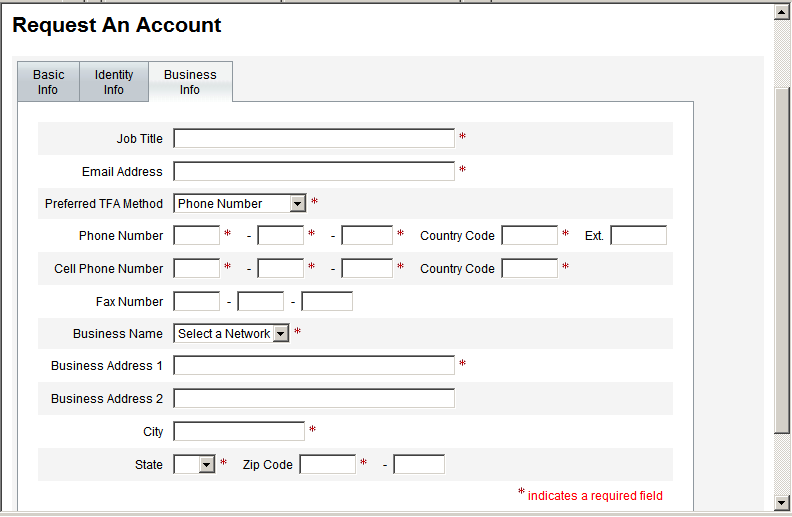Focus the Email Address input box
Screen dimensions: 792x517
pyautogui.click(x=314, y=171)
